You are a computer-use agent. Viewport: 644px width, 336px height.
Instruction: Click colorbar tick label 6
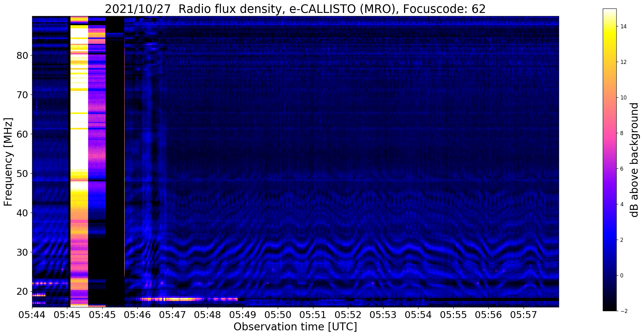coord(621,169)
